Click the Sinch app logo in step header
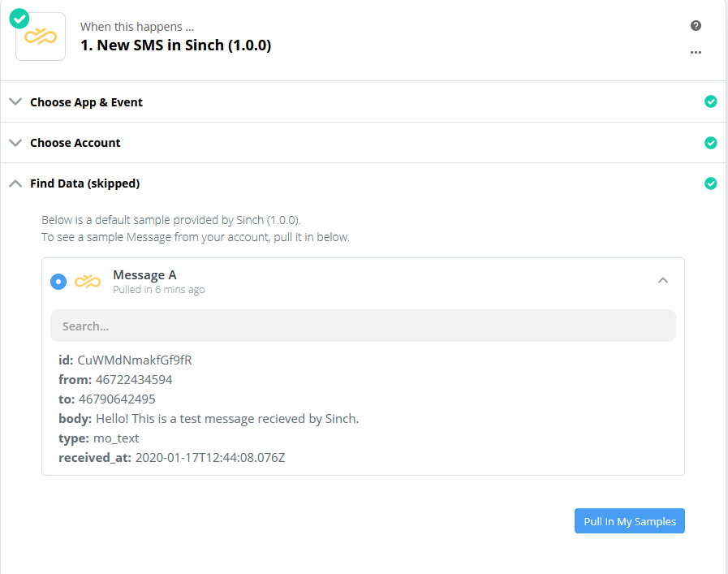Image resolution: width=728 pixels, height=574 pixels. [x=41, y=37]
